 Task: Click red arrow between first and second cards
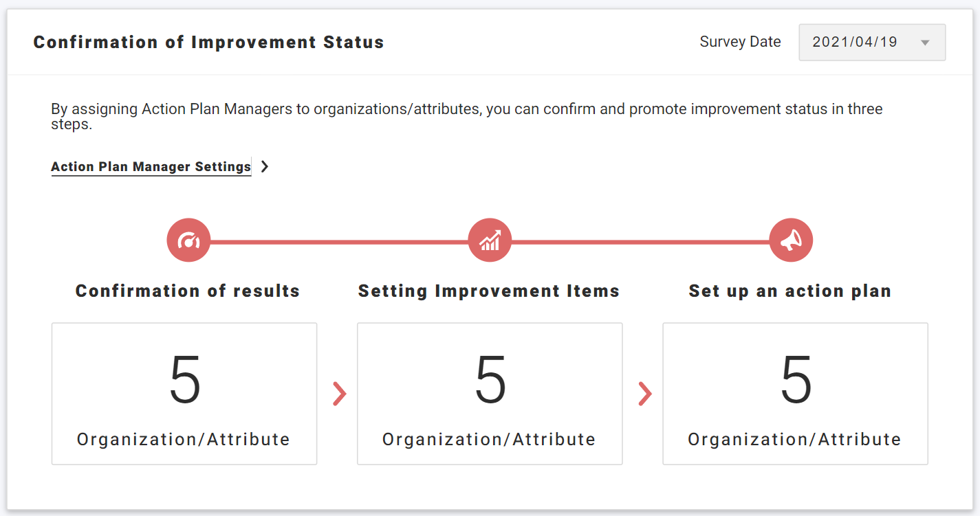pos(339,394)
